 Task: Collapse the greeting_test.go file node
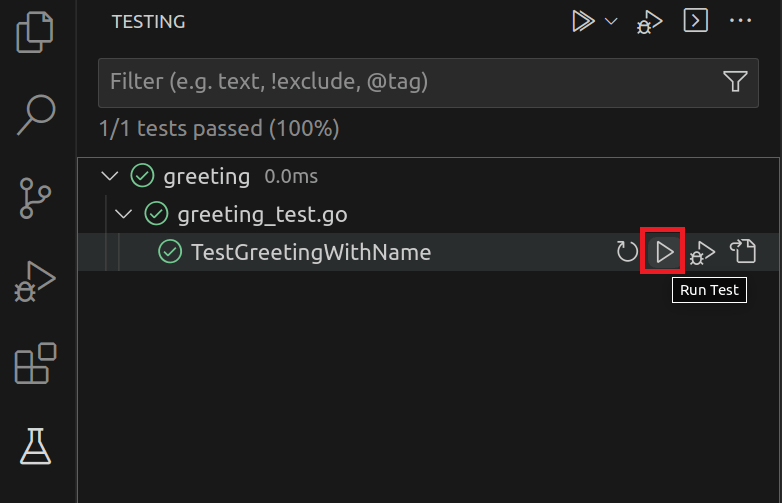123,214
